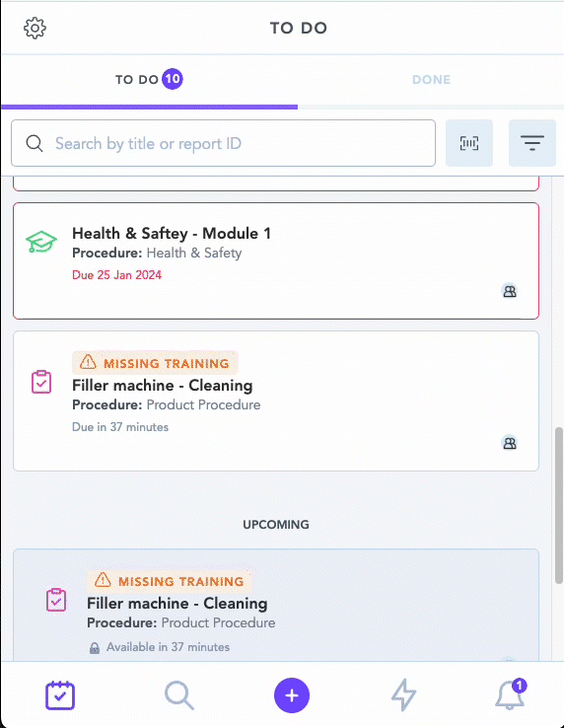
Task: Click the green graduation cap training icon
Action: pos(41,242)
